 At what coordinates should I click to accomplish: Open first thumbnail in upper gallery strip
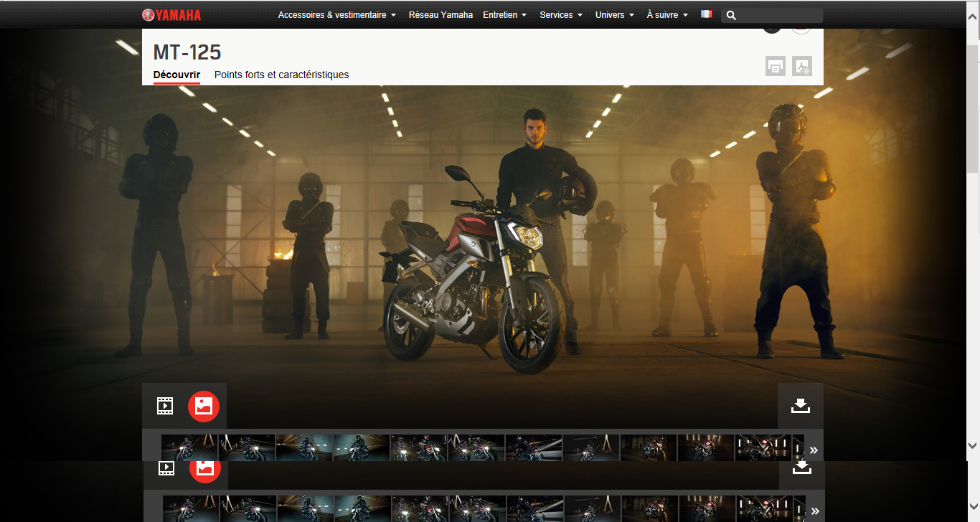click(x=189, y=447)
